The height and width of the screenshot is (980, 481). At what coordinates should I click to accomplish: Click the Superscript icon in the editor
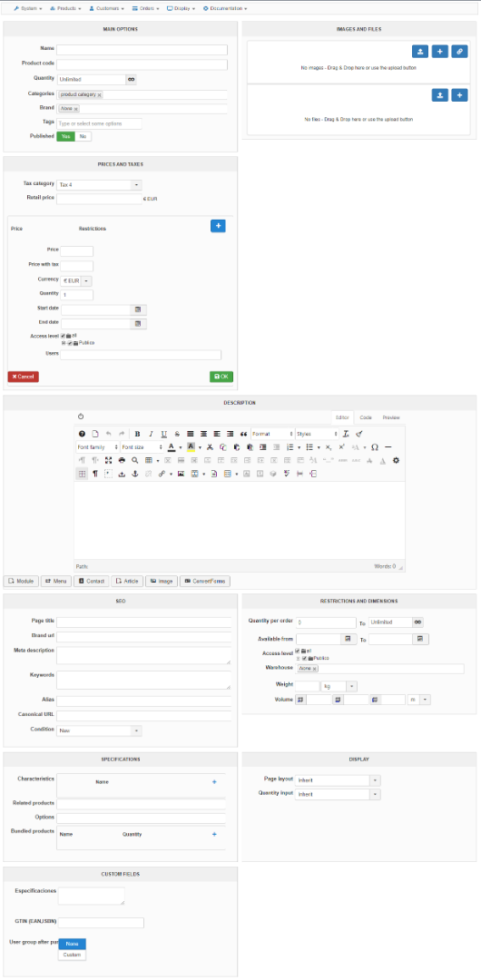[341, 447]
